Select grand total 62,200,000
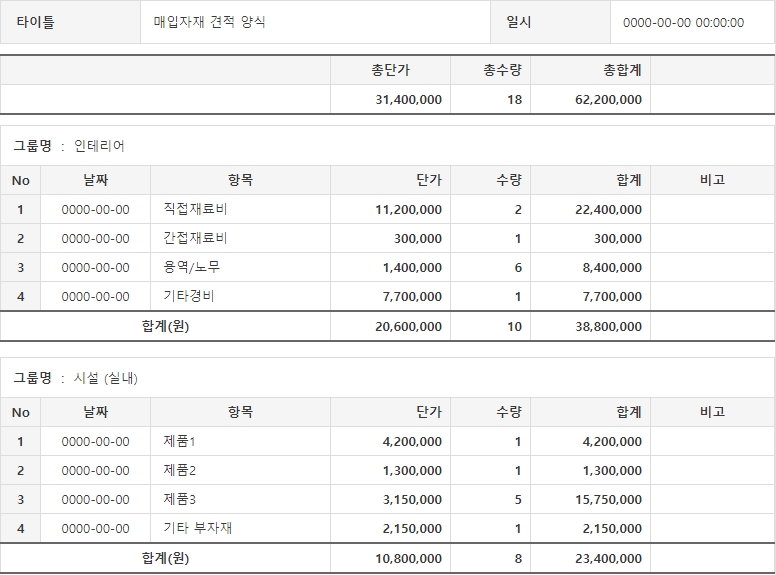This screenshot has height=575, width=776. tap(608, 99)
